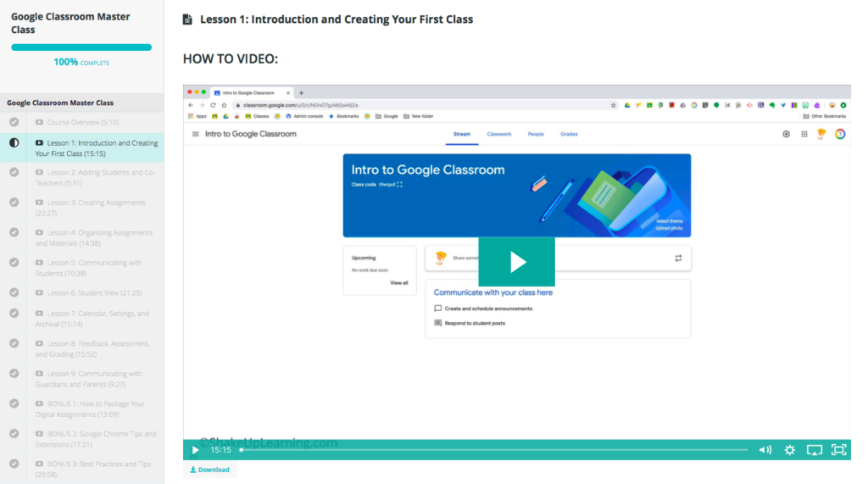The width and height of the screenshot is (868, 484).
Task: Enter fullscreen mode on the video
Action: (839, 450)
